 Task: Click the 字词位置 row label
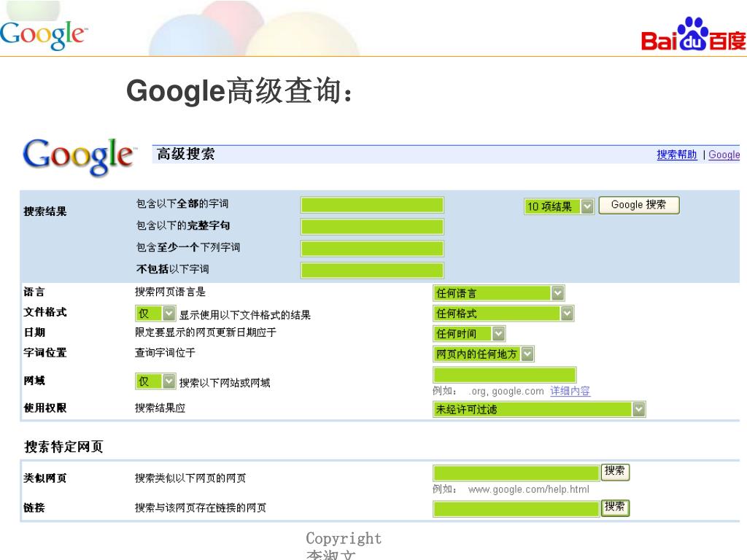tap(44, 352)
